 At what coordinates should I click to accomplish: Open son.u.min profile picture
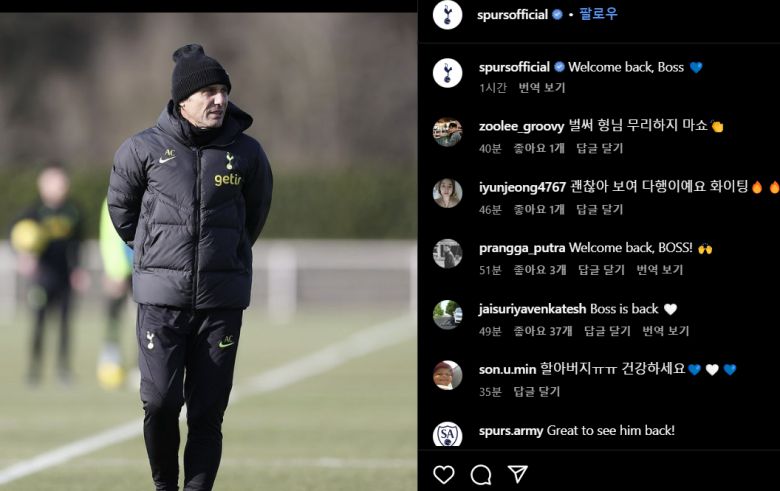tap(447, 375)
